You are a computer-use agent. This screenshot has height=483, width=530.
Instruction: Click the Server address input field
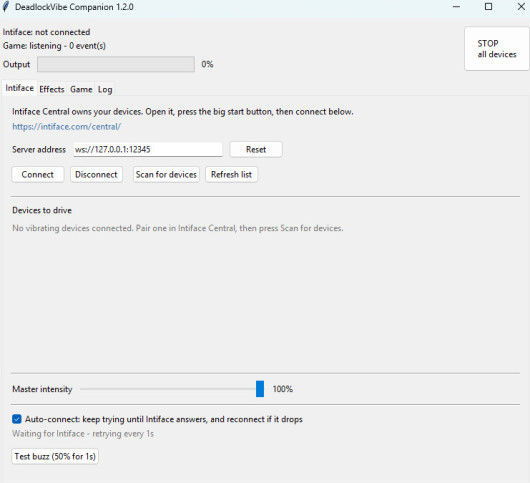[x=148, y=149]
